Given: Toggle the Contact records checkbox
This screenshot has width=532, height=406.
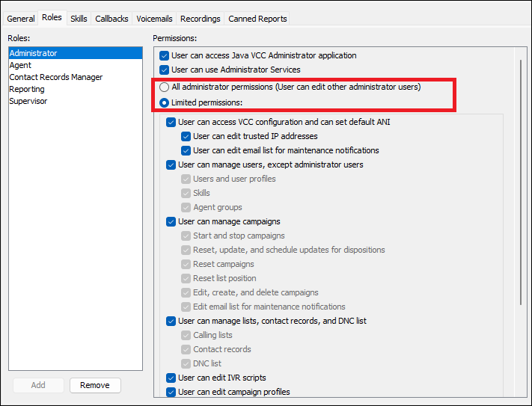Looking at the screenshot, I should pyautogui.click(x=186, y=349).
